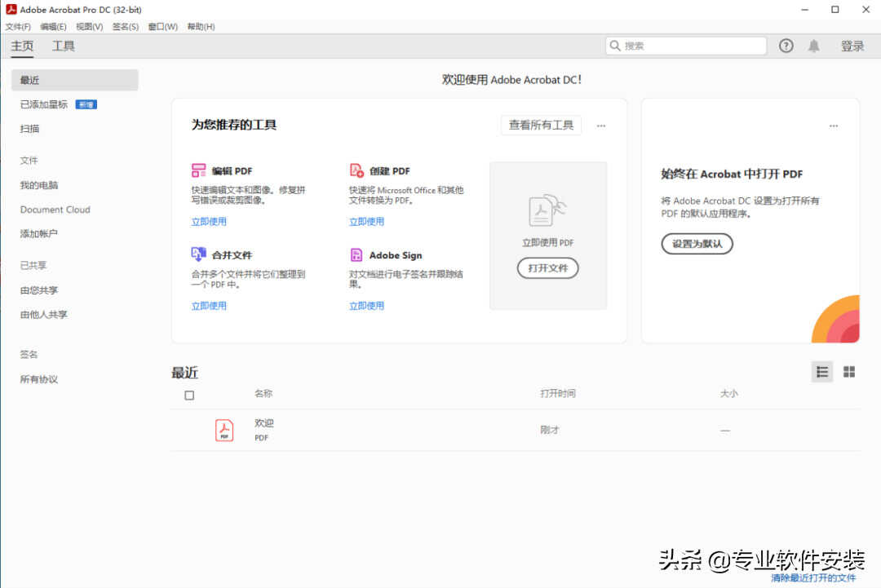Click the PDF document illustration in open-file card
881x588 pixels.
click(547, 211)
